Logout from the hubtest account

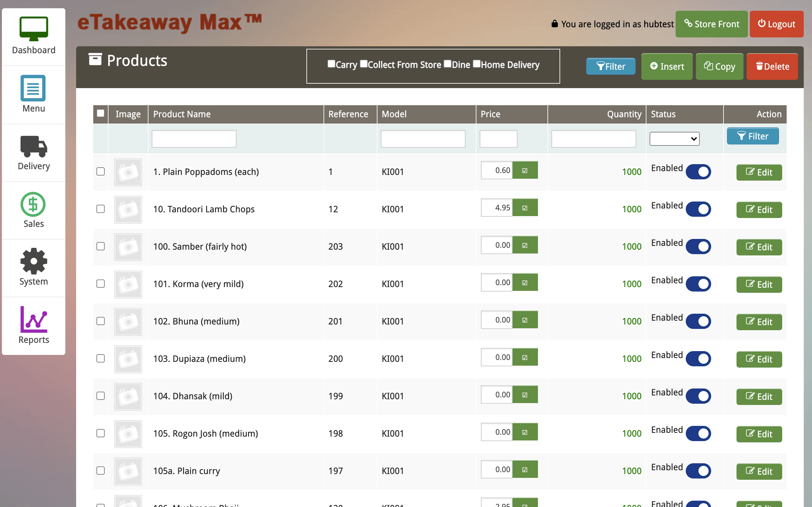777,24
